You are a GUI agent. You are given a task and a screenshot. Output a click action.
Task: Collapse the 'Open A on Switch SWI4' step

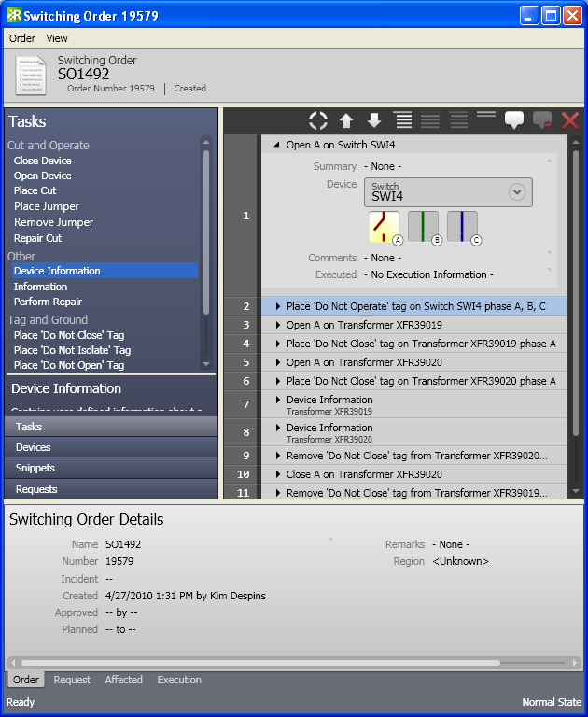coord(276,146)
